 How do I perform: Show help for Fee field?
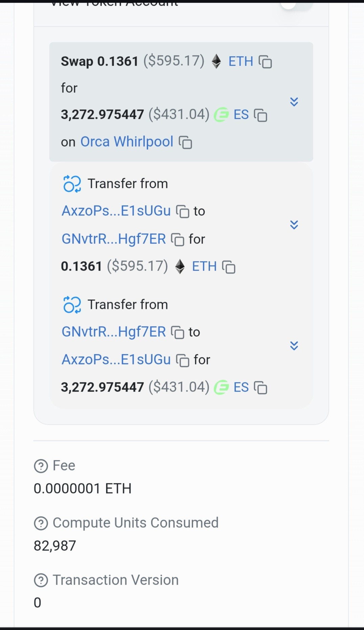[41, 466]
